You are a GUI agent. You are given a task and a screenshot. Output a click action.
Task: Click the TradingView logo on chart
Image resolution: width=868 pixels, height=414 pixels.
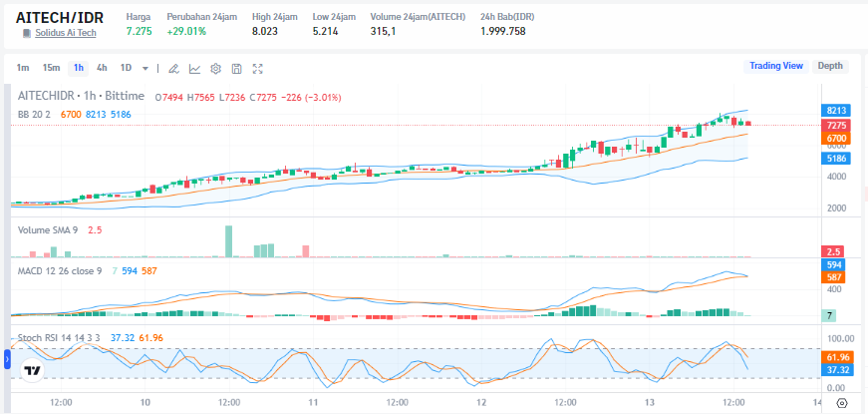[x=33, y=370]
